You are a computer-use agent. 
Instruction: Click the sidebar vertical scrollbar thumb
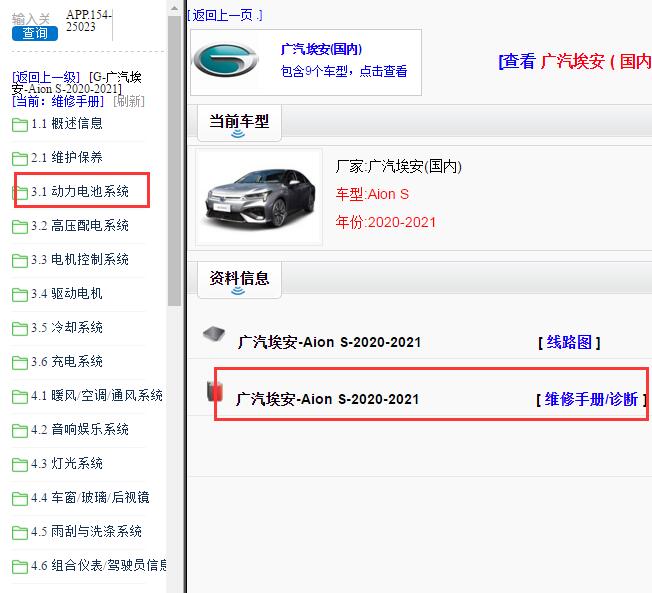click(174, 161)
